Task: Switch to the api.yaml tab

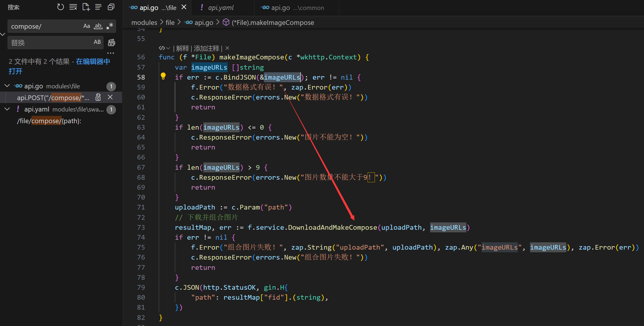Action: click(221, 8)
